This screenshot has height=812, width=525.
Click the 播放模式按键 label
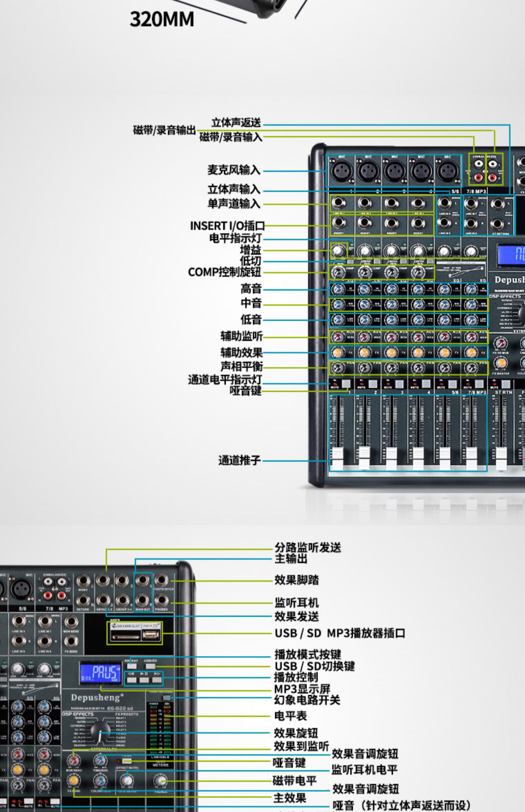(x=308, y=655)
